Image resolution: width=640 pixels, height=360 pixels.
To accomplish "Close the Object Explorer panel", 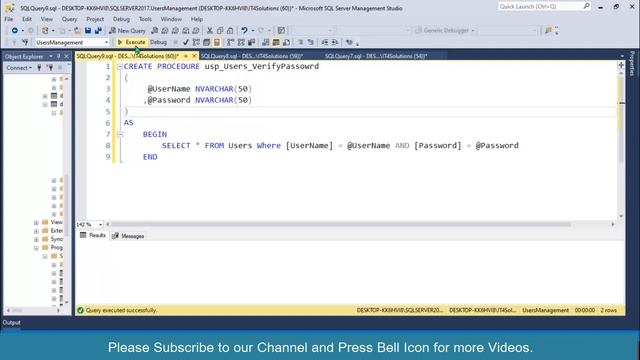I will click(x=67, y=56).
